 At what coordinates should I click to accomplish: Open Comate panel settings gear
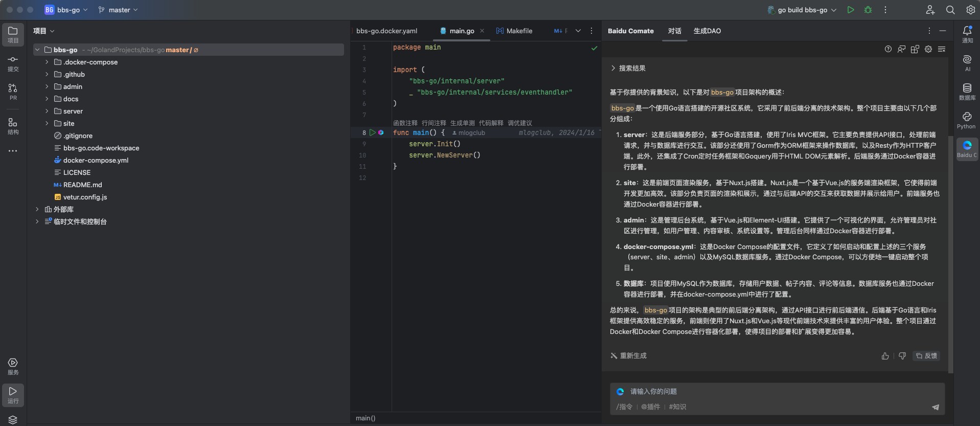click(x=928, y=49)
